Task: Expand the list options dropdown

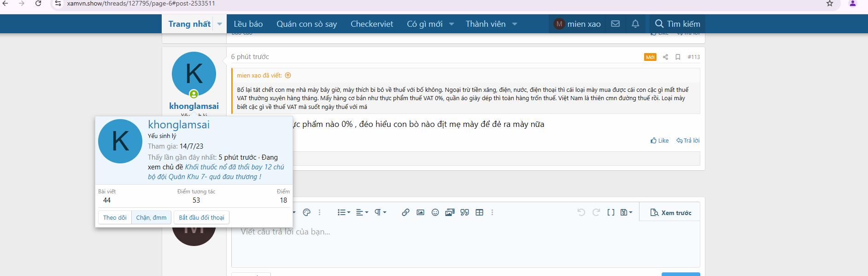Action: pyautogui.click(x=344, y=212)
